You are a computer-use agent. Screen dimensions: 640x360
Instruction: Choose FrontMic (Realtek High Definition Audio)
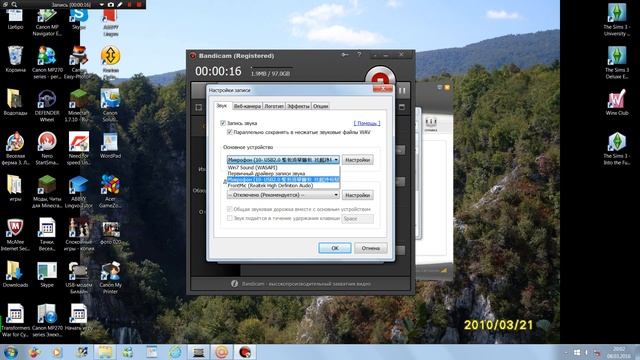[x=283, y=185]
